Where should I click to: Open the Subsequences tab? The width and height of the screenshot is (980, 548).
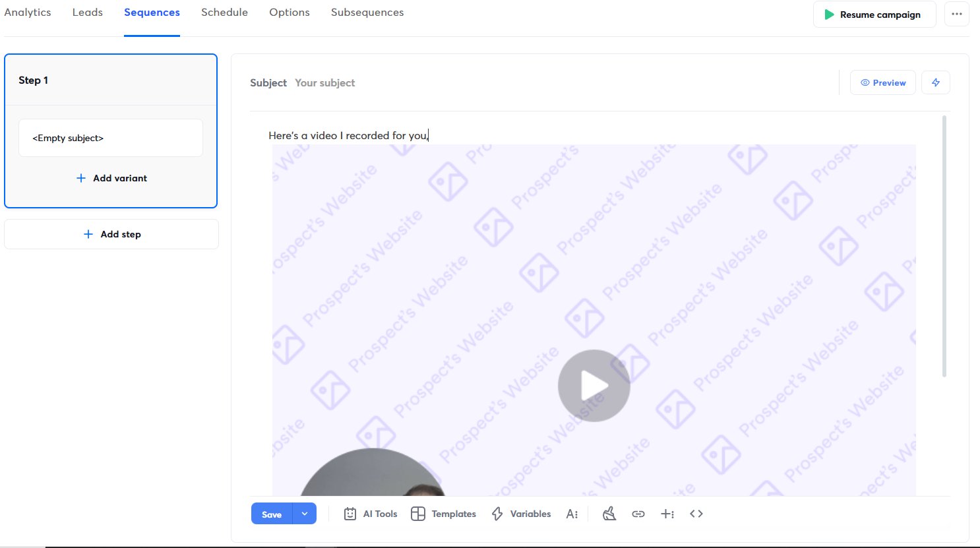point(367,13)
